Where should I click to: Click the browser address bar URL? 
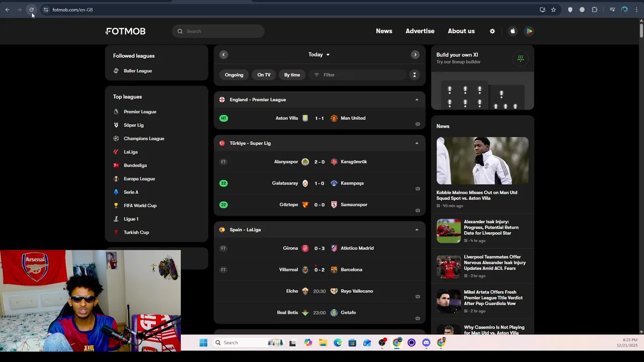point(72,10)
